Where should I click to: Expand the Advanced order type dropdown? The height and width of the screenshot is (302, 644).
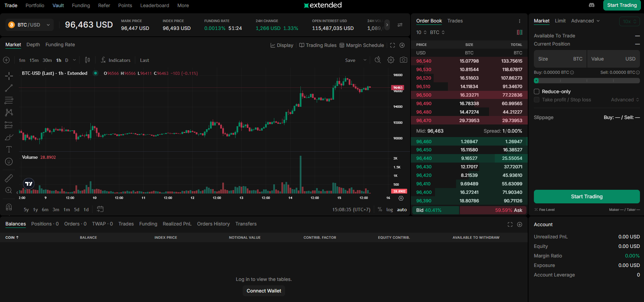click(x=585, y=21)
